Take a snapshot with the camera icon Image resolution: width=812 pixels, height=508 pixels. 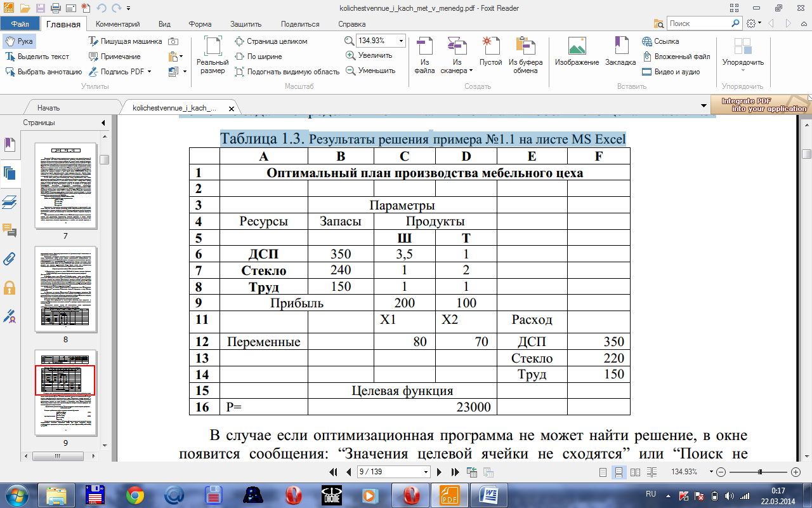click(x=173, y=41)
